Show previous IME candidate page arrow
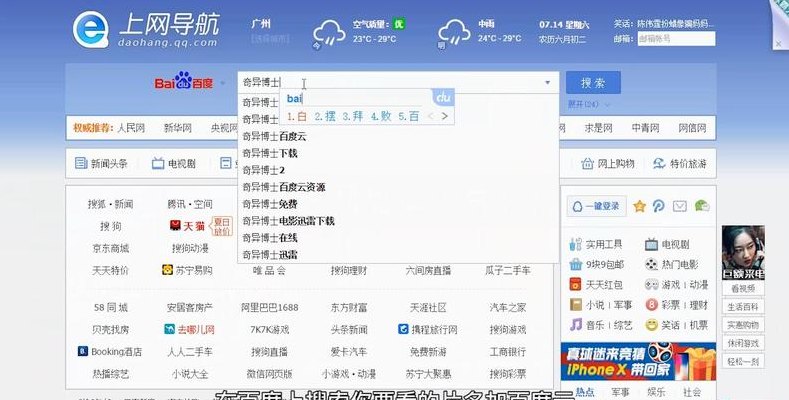Image resolution: width=789 pixels, height=400 pixels. 431,116
